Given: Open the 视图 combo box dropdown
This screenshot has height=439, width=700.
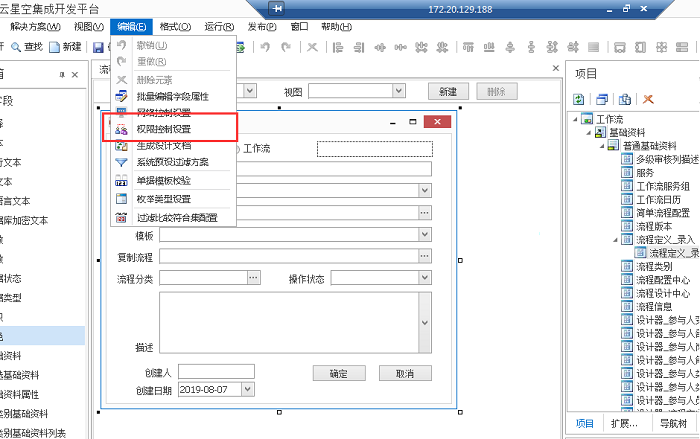Looking at the screenshot, I should point(398,91).
